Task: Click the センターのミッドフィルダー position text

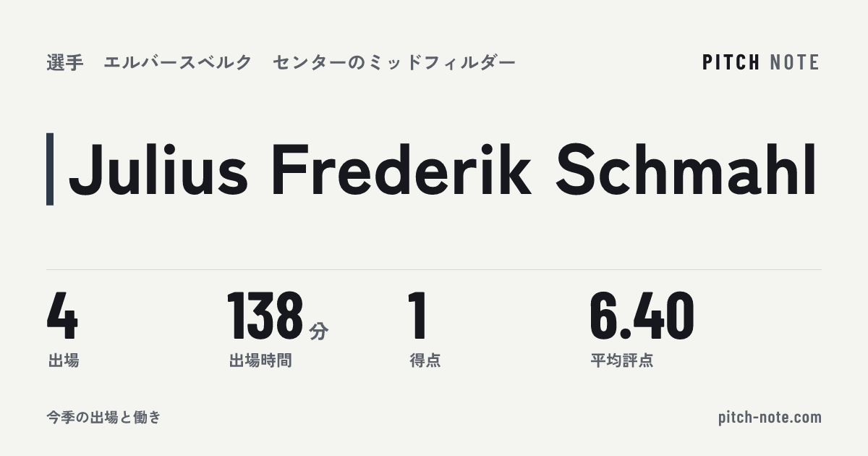Action: tap(394, 63)
